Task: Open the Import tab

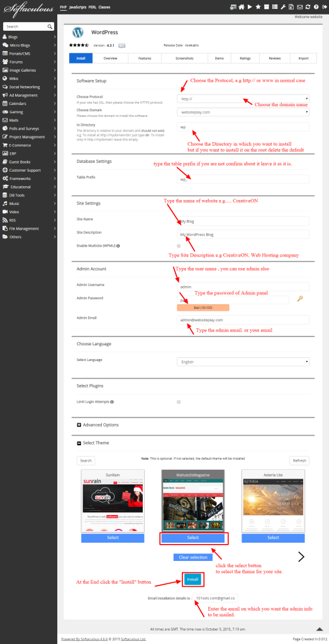Action: (x=304, y=58)
